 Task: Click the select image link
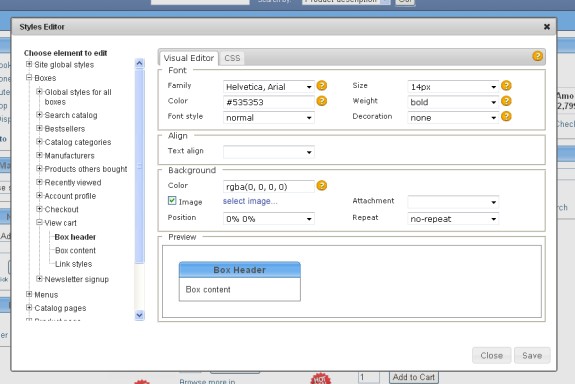[250, 201]
